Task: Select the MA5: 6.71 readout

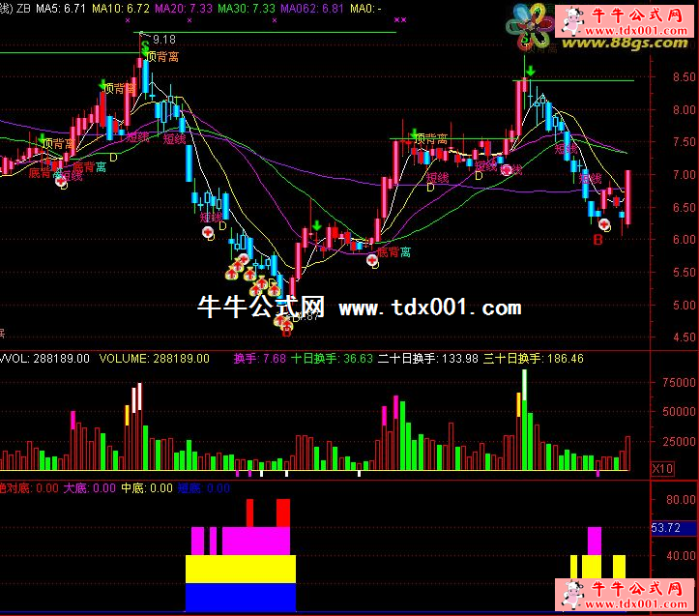Action: click(x=61, y=9)
